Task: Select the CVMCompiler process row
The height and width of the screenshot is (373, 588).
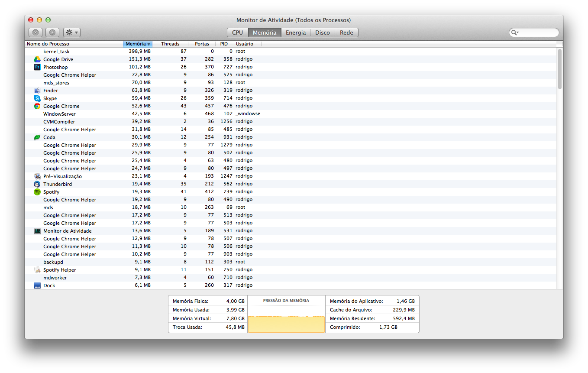Action: click(291, 122)
